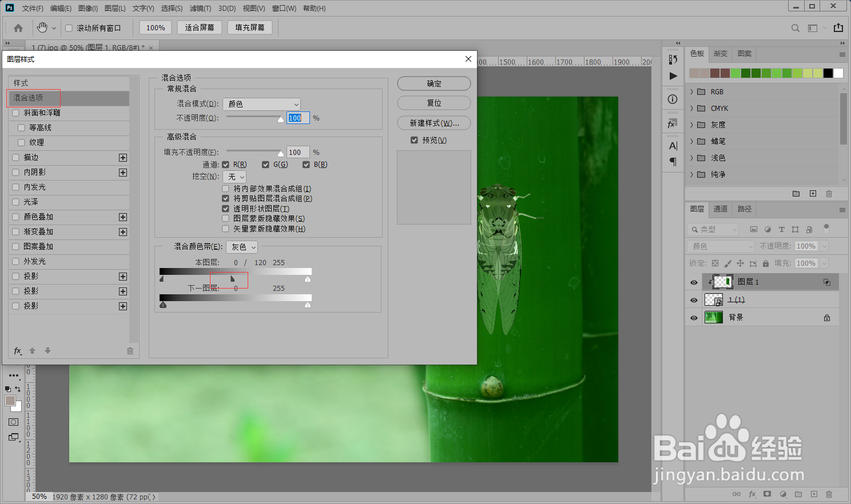Click the 确定 button
Image resolution: width=851 pixels, height=504 pixels.
(x=434, y=83)
